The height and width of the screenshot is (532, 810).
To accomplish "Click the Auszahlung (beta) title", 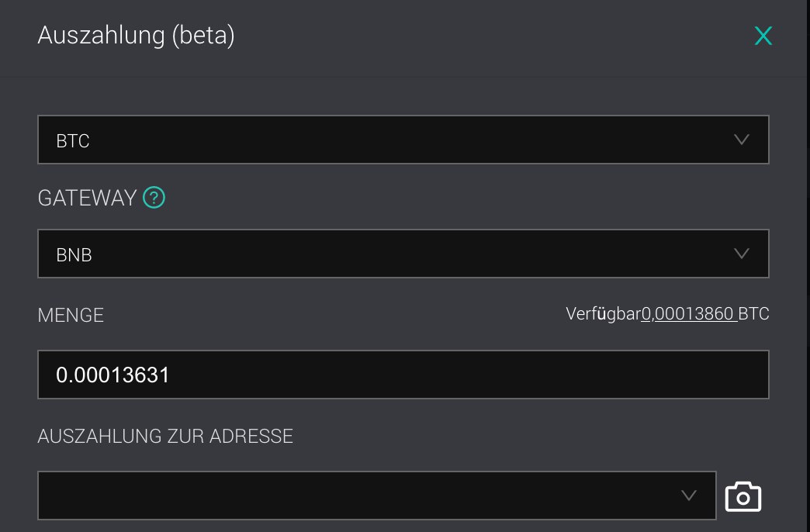I will 137,36.
